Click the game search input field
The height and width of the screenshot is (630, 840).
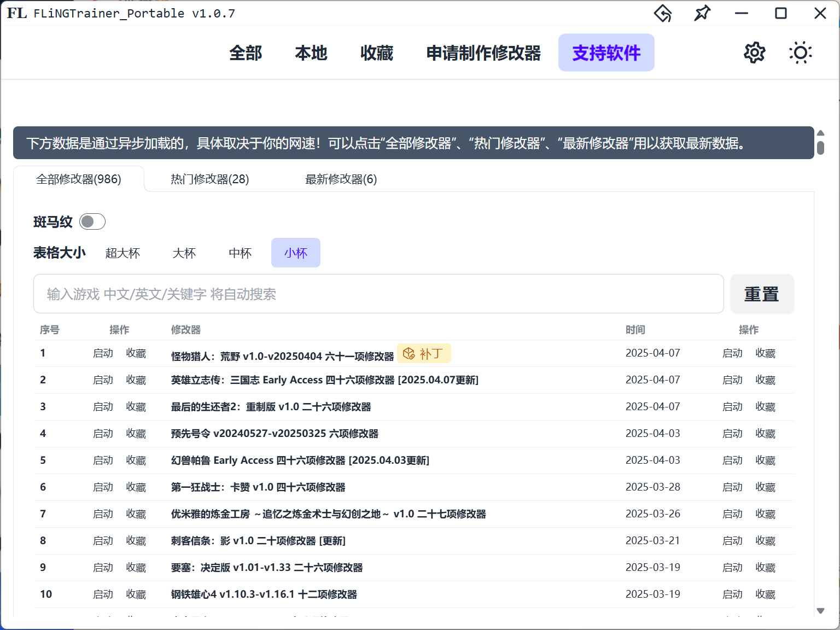click(379, 294)
